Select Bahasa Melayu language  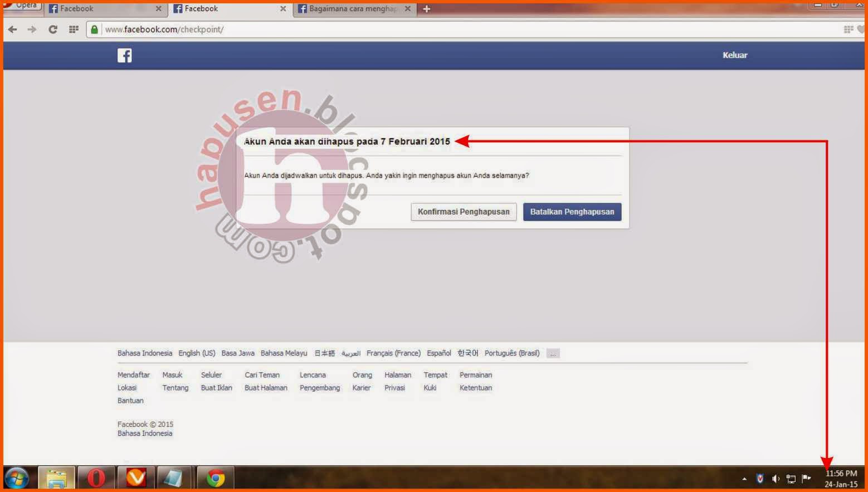[x=284, y=353]
